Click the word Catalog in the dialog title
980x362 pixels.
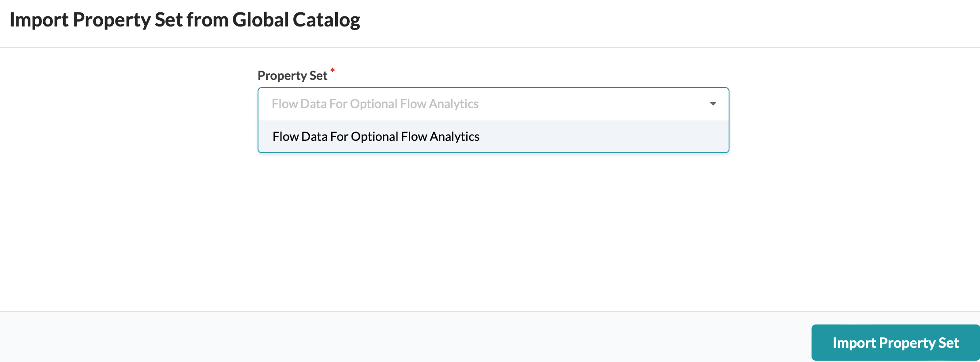click(326, 20)
